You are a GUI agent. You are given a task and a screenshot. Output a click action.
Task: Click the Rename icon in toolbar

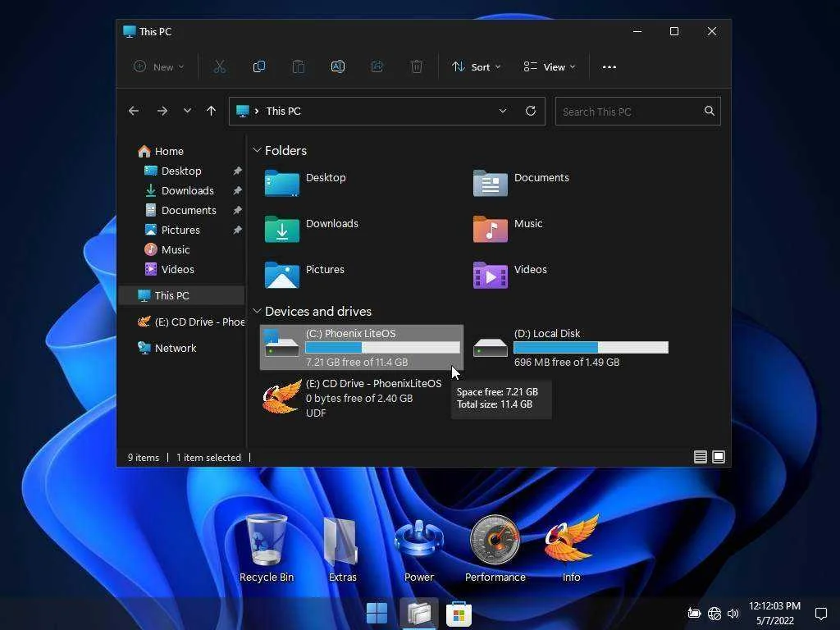point(338,67)
